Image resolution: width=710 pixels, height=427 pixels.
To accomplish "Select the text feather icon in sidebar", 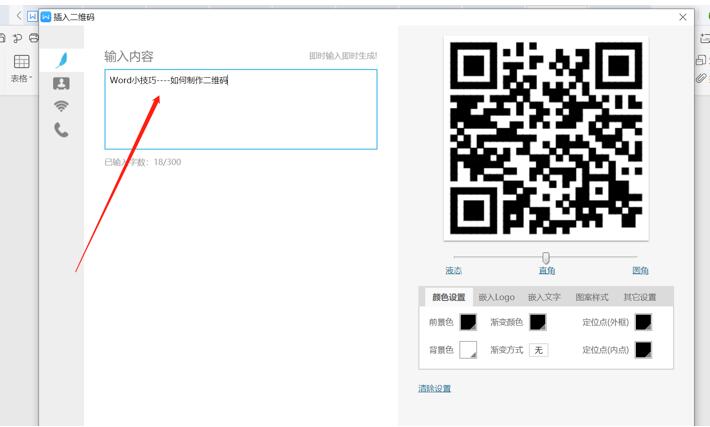I will (x=62, y=60).
